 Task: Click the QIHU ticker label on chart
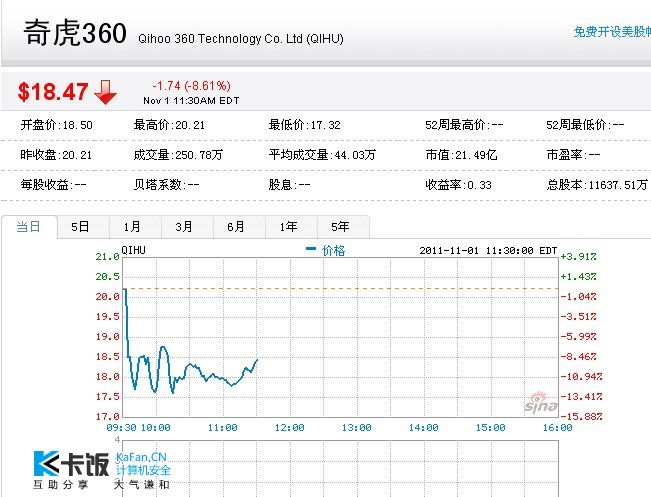[133, 250]
